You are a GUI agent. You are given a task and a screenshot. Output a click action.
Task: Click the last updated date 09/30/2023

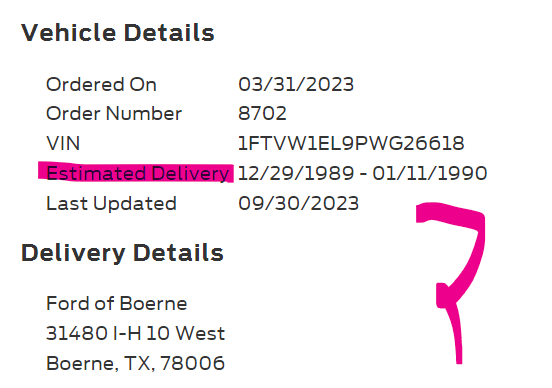point(299,204)
